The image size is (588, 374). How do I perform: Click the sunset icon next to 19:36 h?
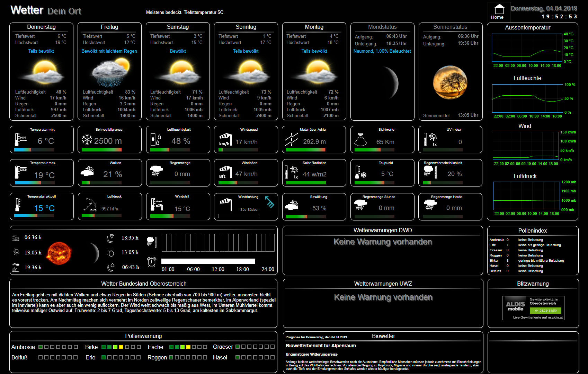click(16, 267)
